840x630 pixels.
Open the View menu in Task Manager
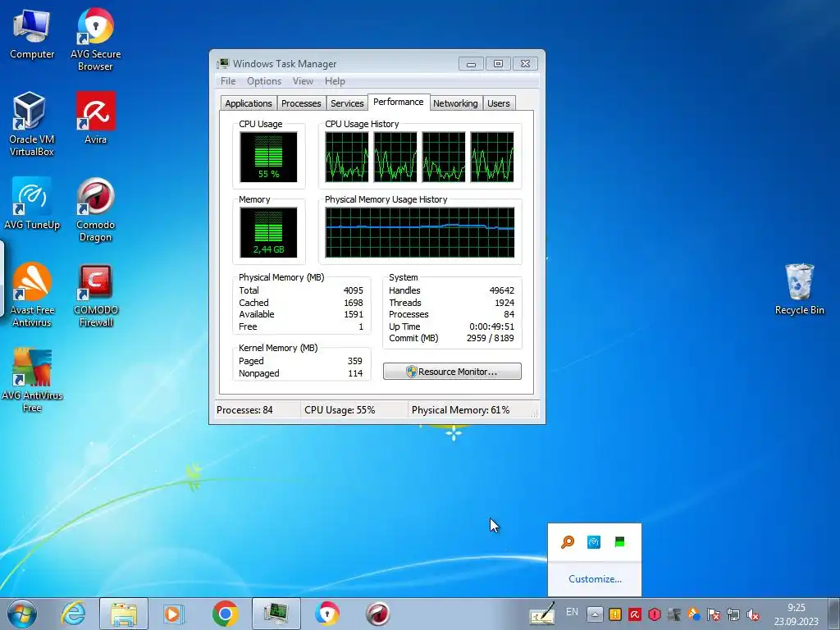[x=303, y=81]
